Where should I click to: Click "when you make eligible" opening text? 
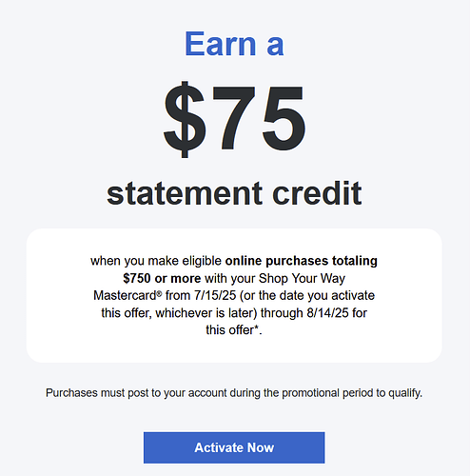pos(156,261)
